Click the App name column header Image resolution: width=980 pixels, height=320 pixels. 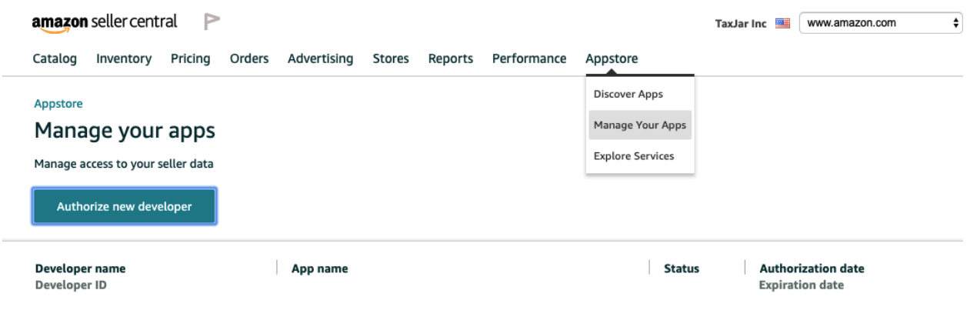[320, 269]
